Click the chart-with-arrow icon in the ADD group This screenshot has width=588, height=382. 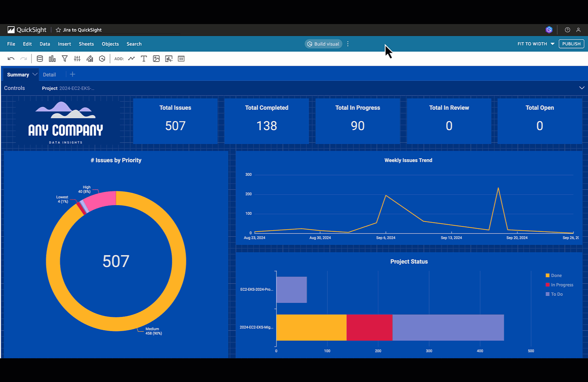point(169,59)
